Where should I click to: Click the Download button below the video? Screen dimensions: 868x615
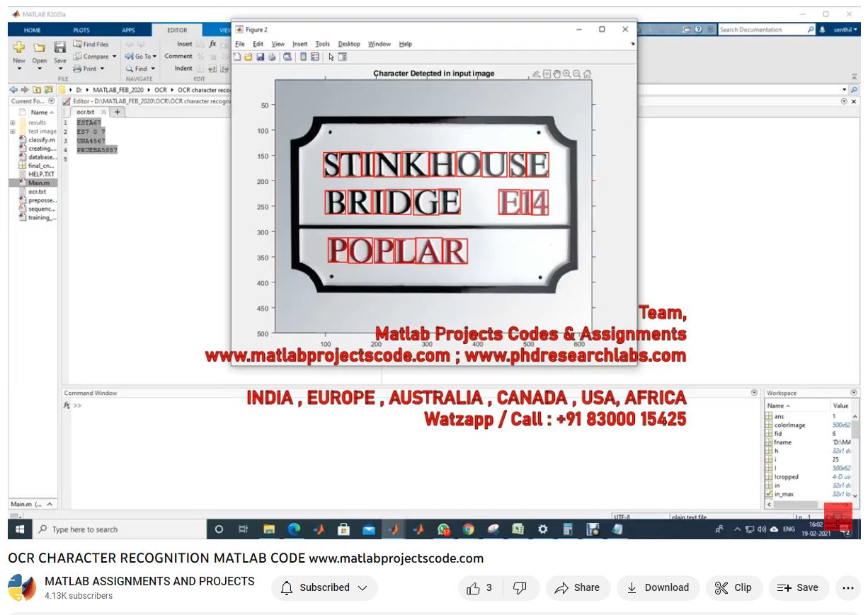[658, 587]
